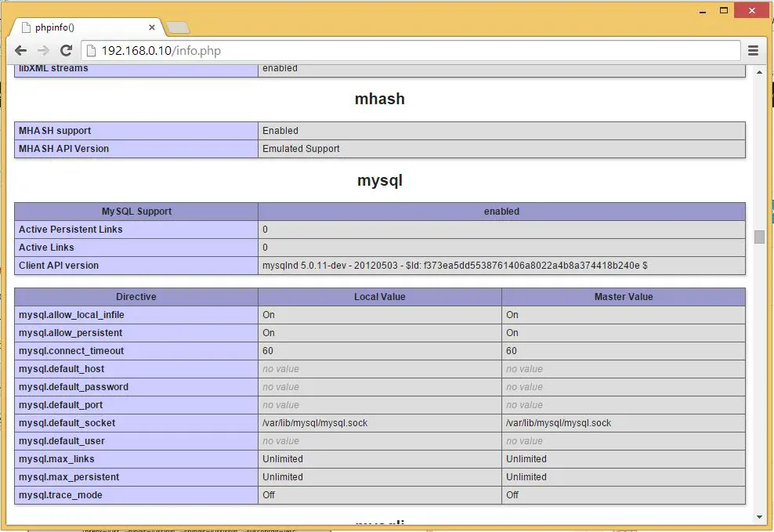Click local 'no value' for mysql.default_host
The height and width of the screenshot is (532, 774).
(281, 369)
